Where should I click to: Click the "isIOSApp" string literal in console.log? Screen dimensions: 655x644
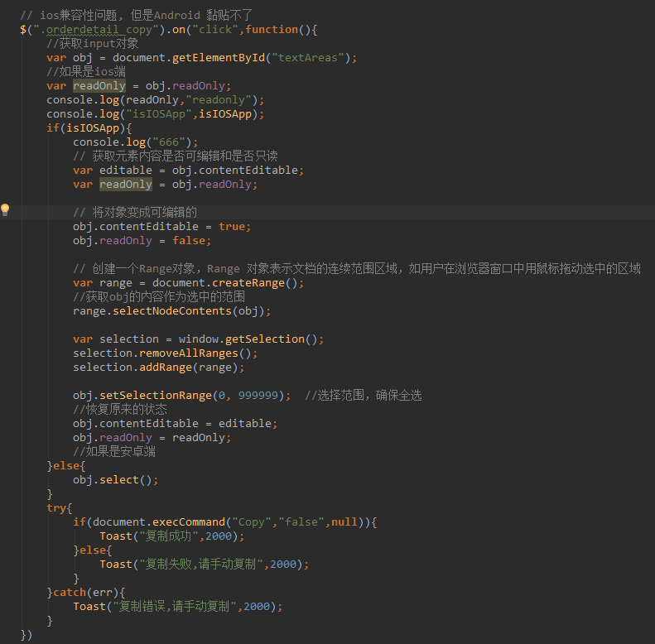[x=159, y=114]
